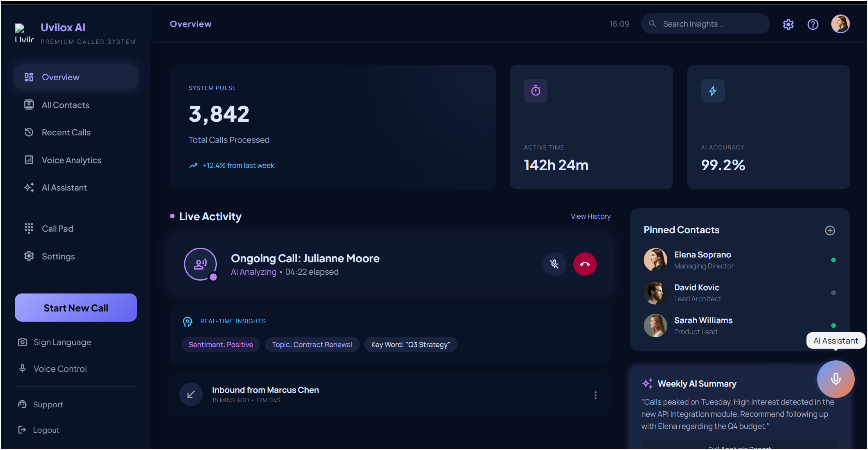The height and width of the screenshot is (450, 868).
Task: Open AI Assistant in the sidebar
Action: pyautogui.click(x=76, y=187)
